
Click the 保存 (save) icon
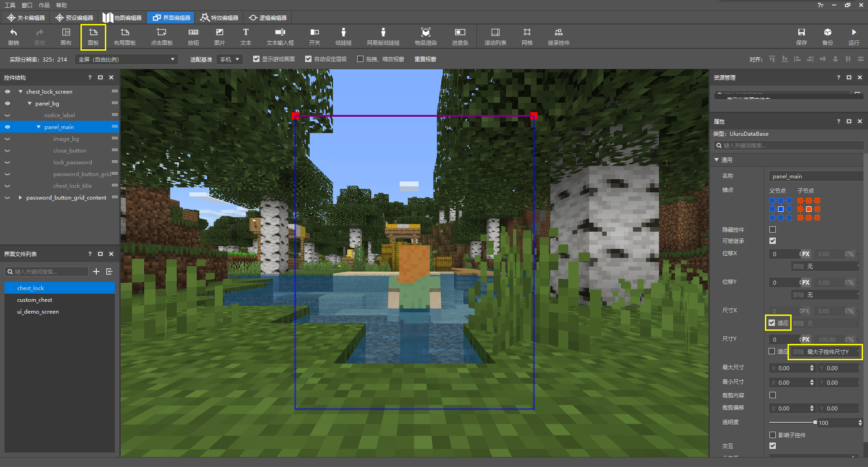tap(802, 37)
